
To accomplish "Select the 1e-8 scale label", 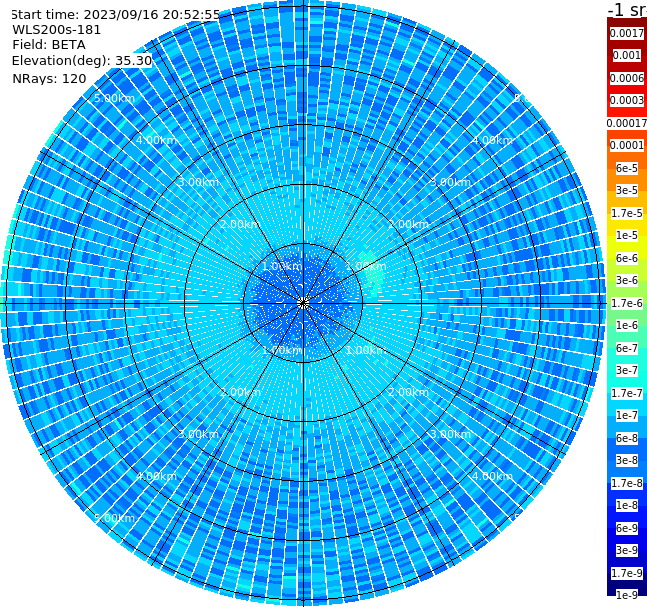I will click(x=627, y=505).
